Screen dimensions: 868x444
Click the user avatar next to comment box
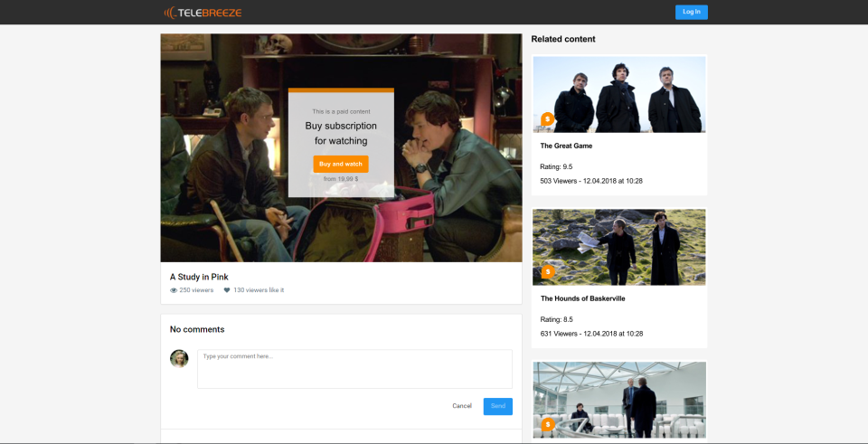coord(179,359)
